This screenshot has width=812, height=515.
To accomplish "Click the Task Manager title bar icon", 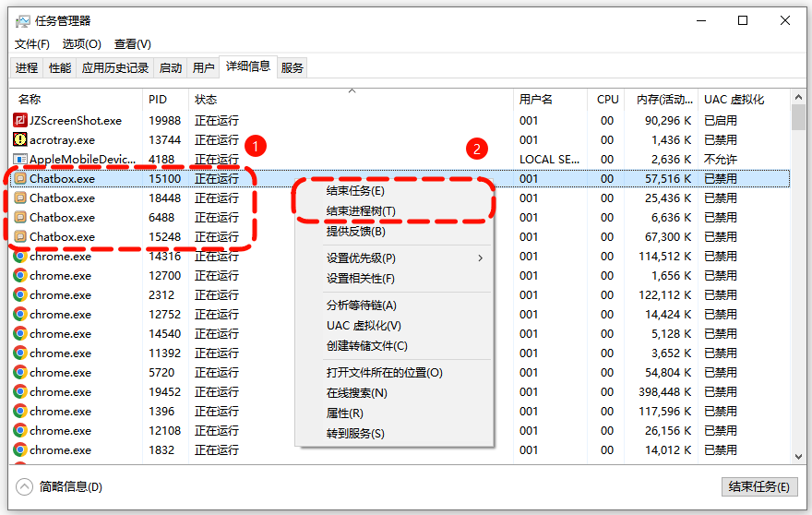I will click(23, 21).
